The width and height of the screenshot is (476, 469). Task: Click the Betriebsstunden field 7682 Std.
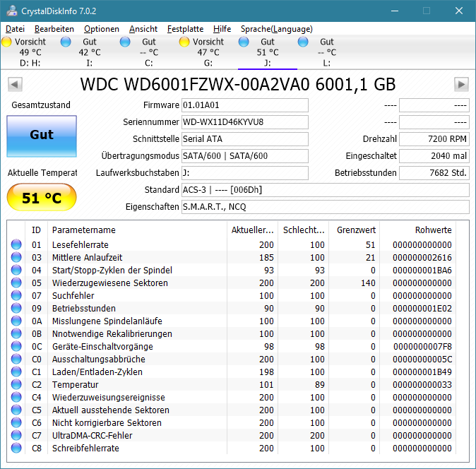434,173
